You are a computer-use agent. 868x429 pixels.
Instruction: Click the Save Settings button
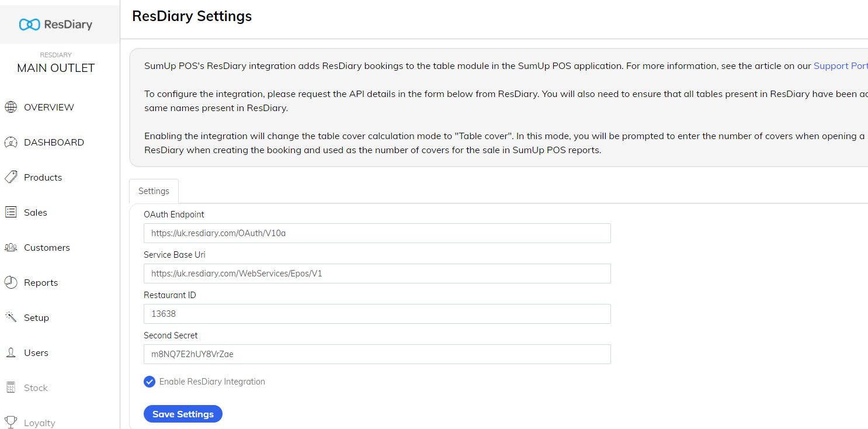tap(183, 414)
